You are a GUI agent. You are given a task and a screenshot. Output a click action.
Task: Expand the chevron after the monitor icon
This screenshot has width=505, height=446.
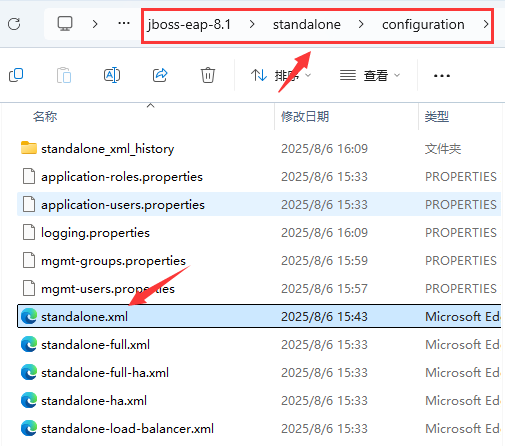click(x=95, y=24)
